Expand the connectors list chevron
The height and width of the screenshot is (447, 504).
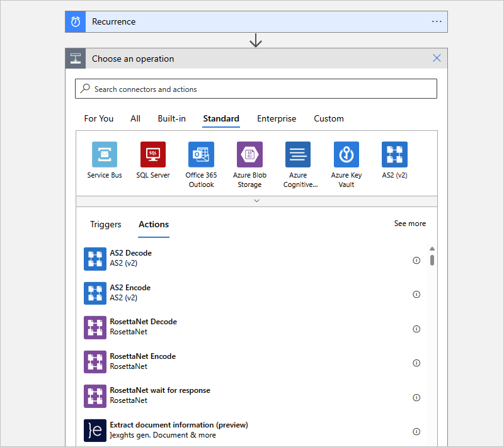[256, 201]
